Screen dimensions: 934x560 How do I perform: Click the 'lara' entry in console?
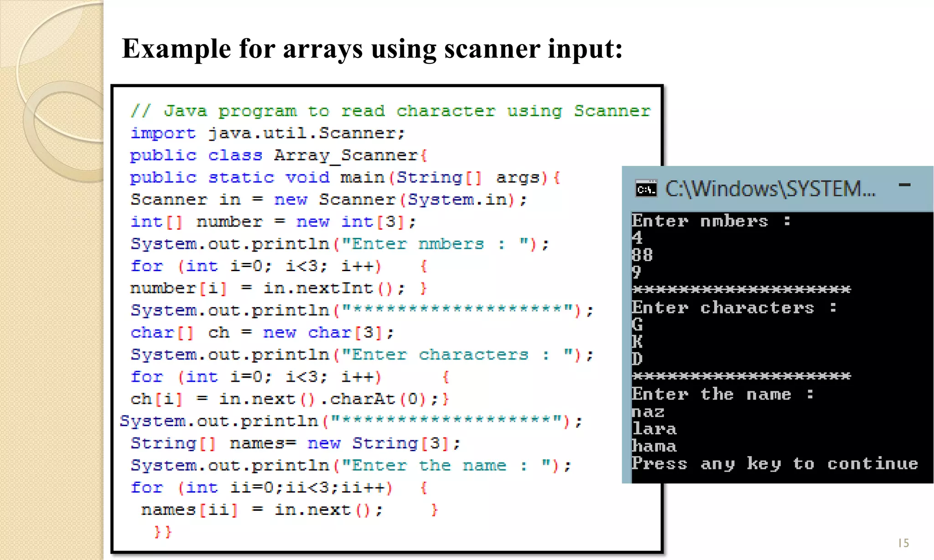(x=654, y=429)
